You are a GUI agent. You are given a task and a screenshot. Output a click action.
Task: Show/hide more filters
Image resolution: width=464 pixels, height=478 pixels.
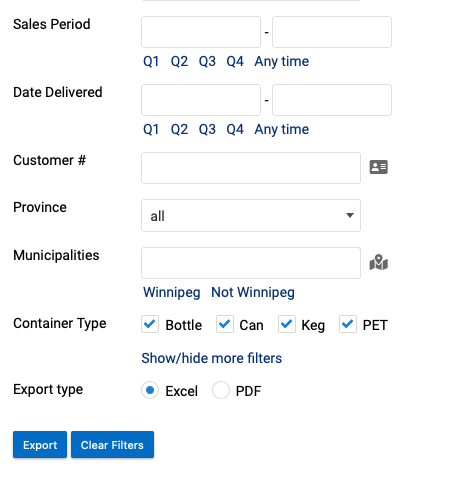click(x=211, y=358)
